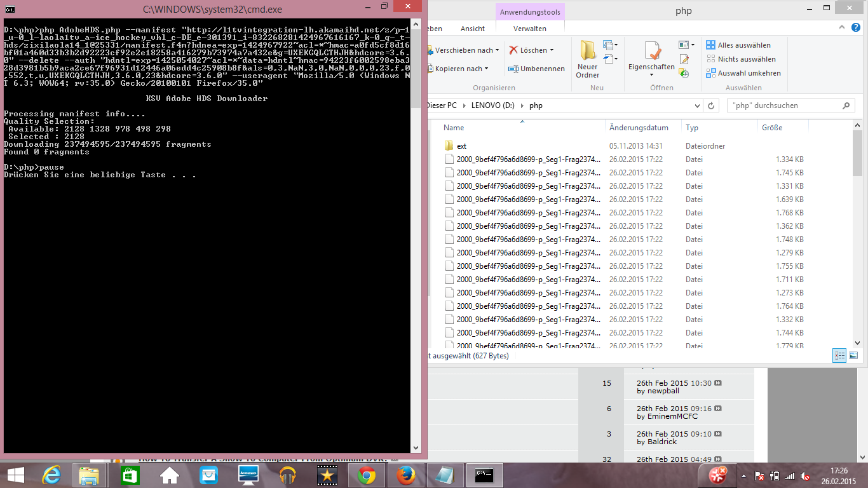Screen dimensions: 868x488
Task: Open file history clock icon
Action: (x=684, y=73)
